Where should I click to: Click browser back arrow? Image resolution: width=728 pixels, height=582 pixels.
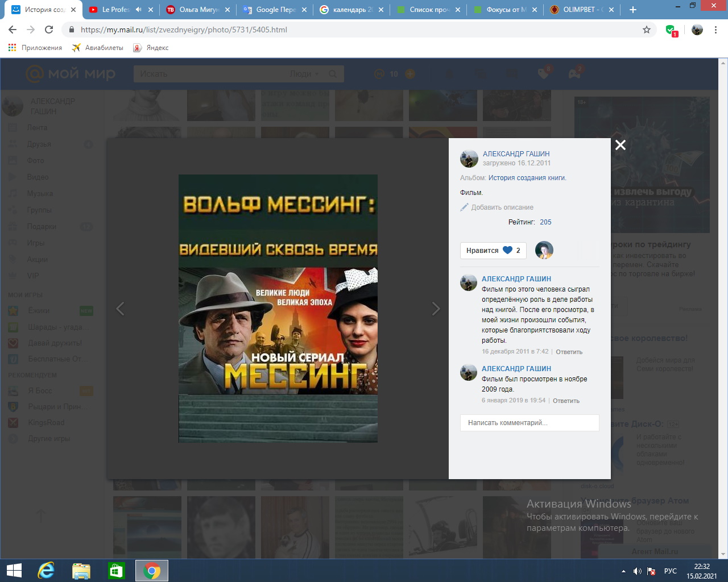pos(13,30)
